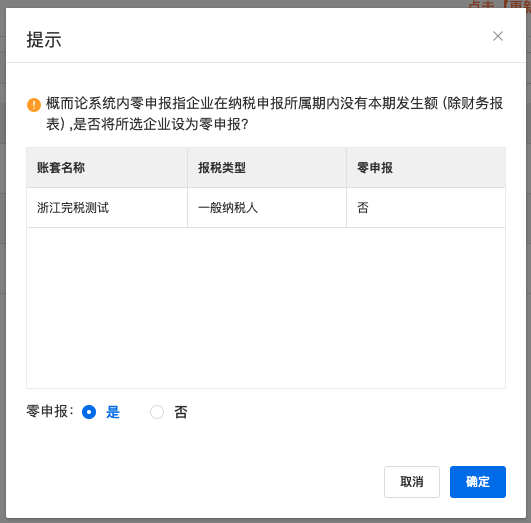531x523 pixels.
Task: Close the 提示 dialog with the X icon
Action: tap(497, 36)
